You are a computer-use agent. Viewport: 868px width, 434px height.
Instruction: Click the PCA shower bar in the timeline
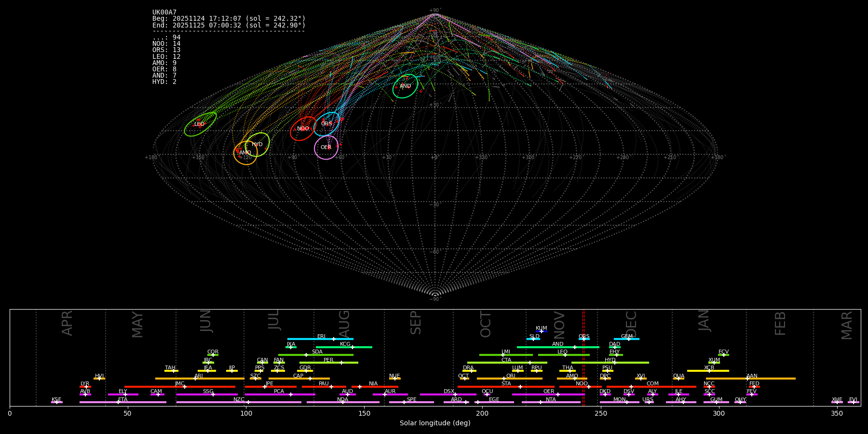click(280, 394)
